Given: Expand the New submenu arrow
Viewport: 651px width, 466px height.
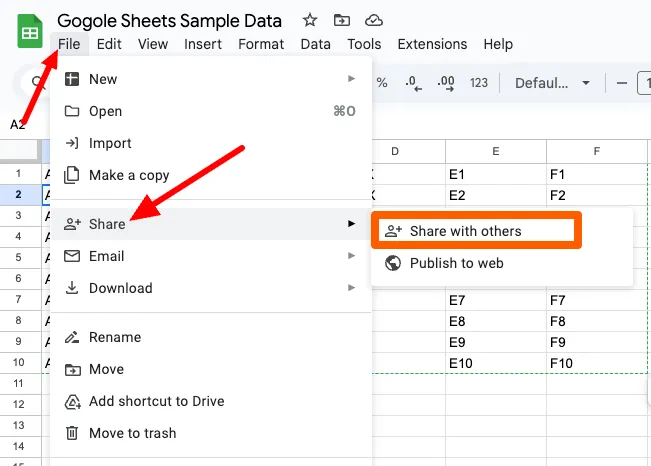Looking at the screenshot, I should pos(351,79).
